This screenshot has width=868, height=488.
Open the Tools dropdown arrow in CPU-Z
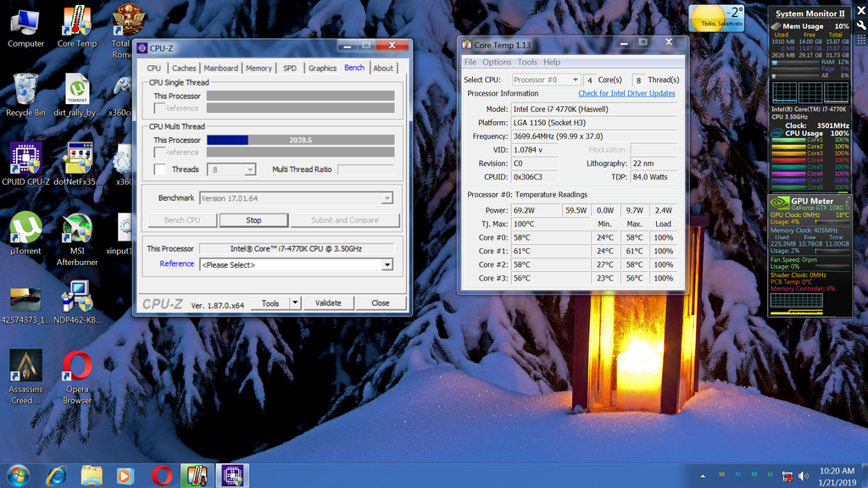294,302
